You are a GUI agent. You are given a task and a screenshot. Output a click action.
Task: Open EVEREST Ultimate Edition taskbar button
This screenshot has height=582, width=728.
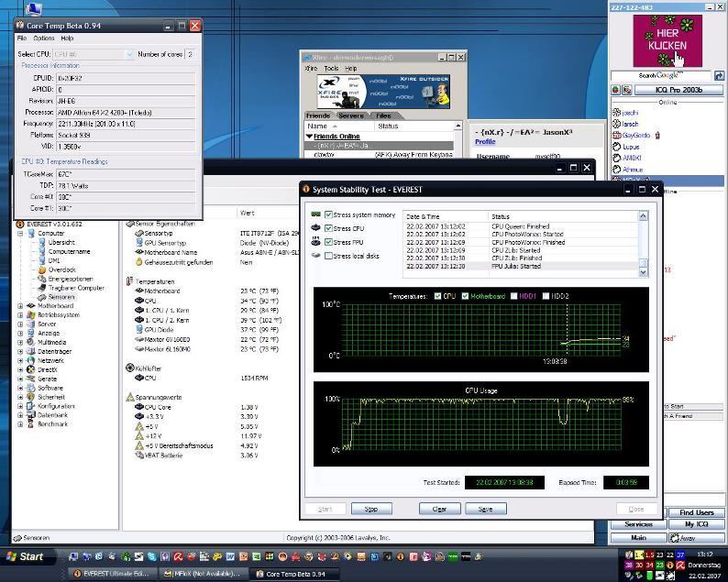tap(113, 574)
